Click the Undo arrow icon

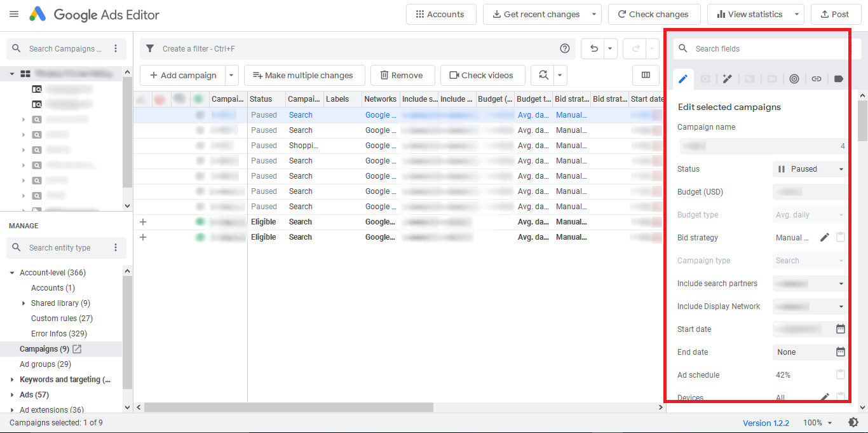pos(593,48)
